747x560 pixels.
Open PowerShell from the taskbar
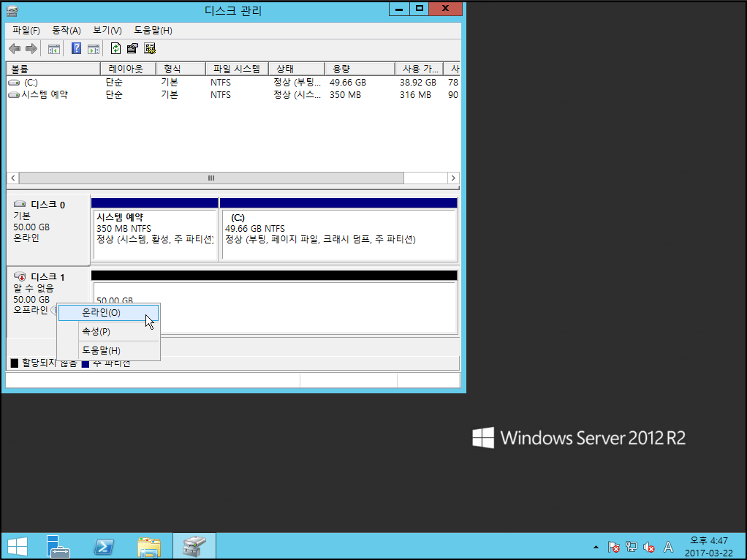[103, 546]
